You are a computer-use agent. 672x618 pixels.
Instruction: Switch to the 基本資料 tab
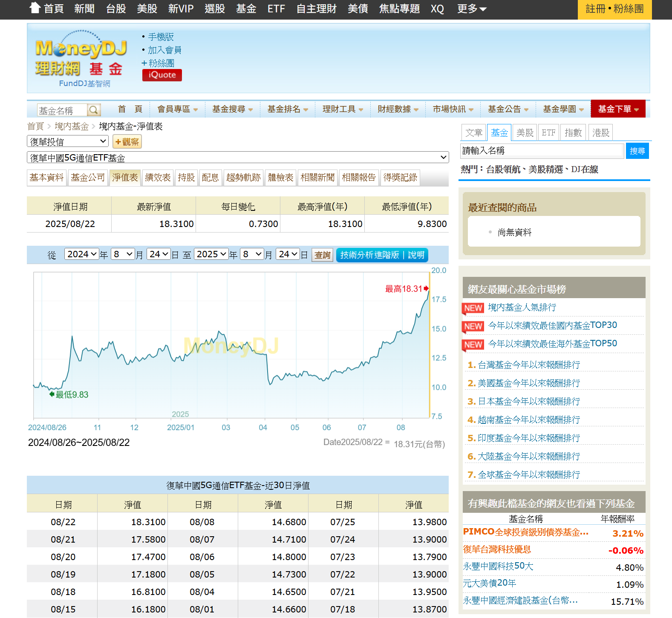(46, 178)
